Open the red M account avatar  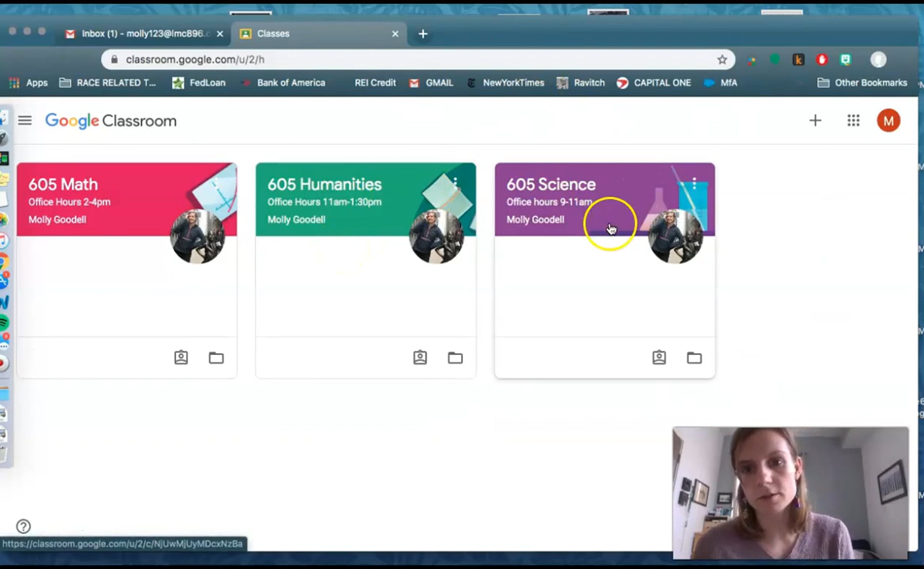click(x=888, y=121)
